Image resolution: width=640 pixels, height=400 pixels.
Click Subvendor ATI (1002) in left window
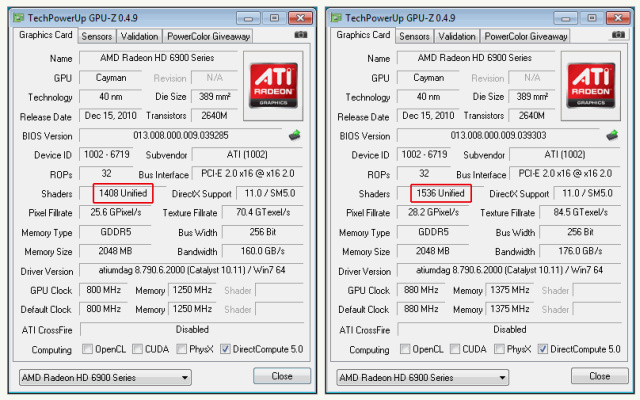click(x=248, y=154)
